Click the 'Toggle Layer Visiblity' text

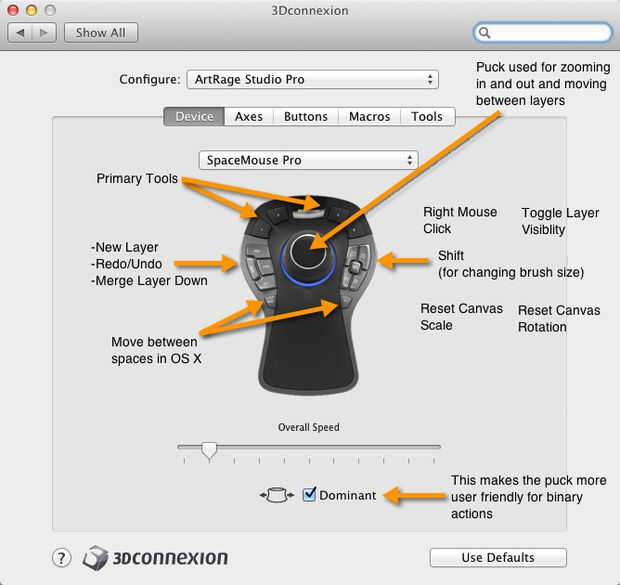coord(560,221)
